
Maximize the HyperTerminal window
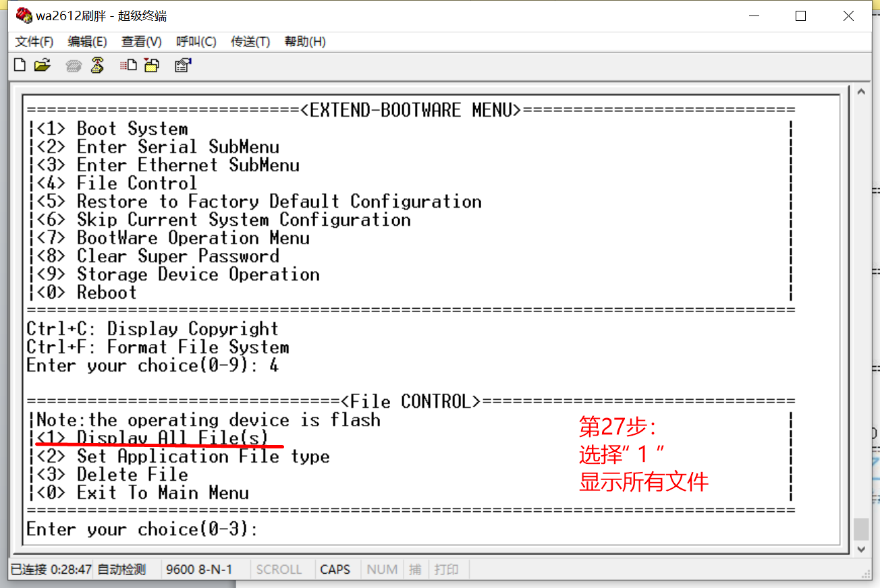click(x=801, y=16)
